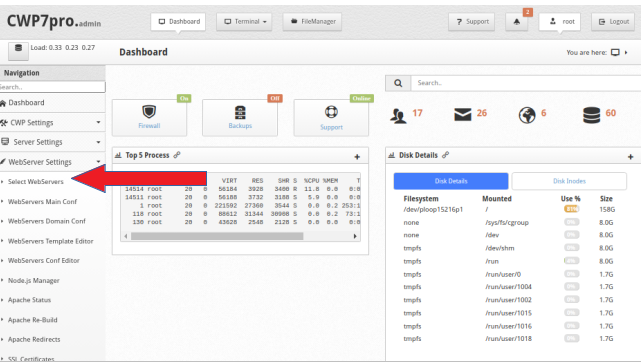The height and width of the screenshot is (363, 641).
Task: Click the Firewall shield icon
Action: [149, 112]
